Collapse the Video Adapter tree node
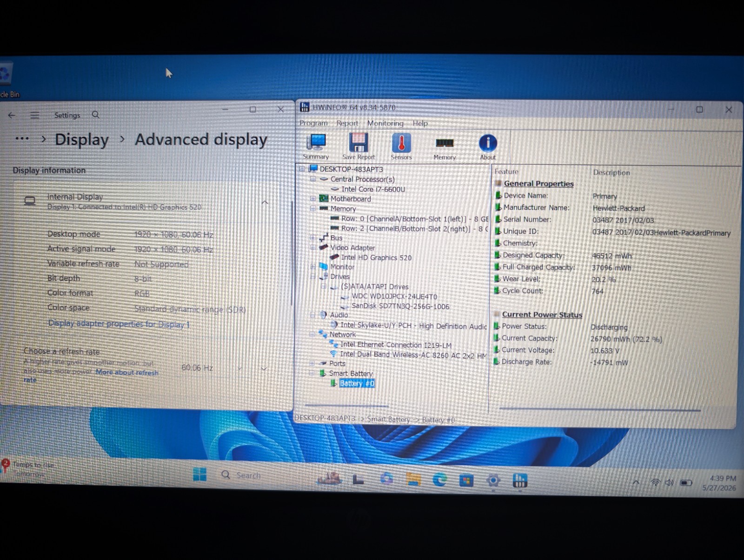 click(x=313, y=247)
